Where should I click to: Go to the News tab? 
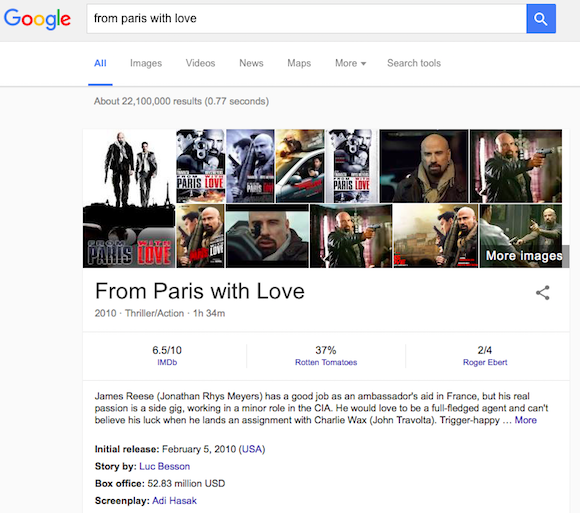click(251, 63)
